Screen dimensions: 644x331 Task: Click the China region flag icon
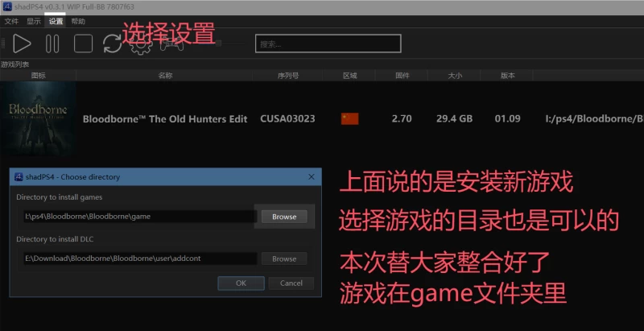pos(349,119)
